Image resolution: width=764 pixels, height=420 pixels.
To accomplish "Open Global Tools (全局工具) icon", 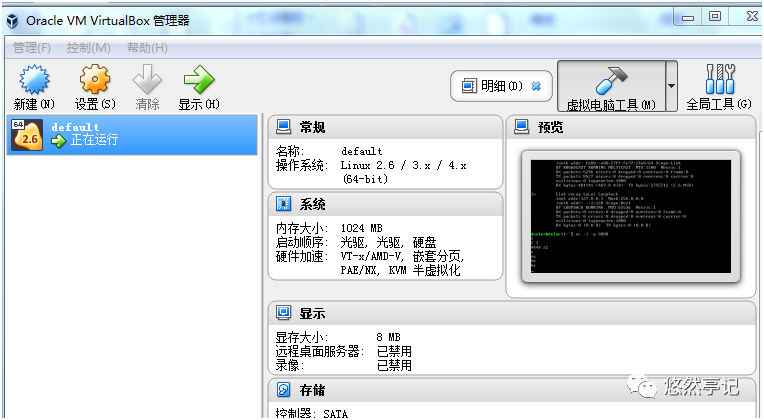I will click(x=720, y=79).
